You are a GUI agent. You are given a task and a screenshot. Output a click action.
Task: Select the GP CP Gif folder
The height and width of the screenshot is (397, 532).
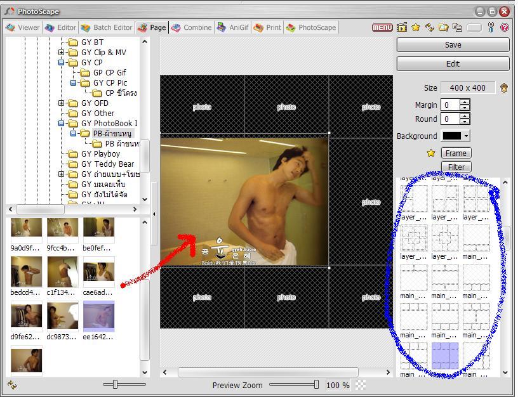point(110,73)
